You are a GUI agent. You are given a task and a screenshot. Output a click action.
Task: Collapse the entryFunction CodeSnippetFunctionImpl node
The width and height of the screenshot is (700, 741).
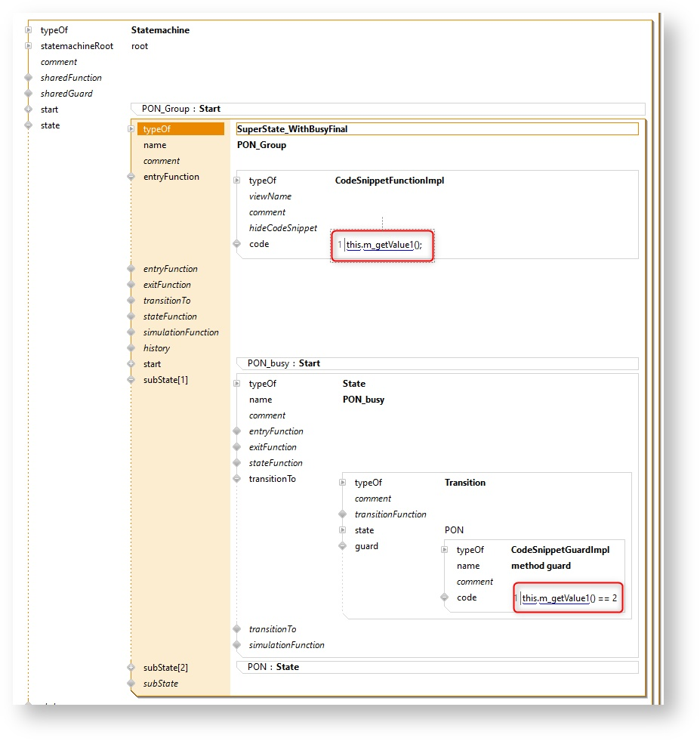coord(131,177)
